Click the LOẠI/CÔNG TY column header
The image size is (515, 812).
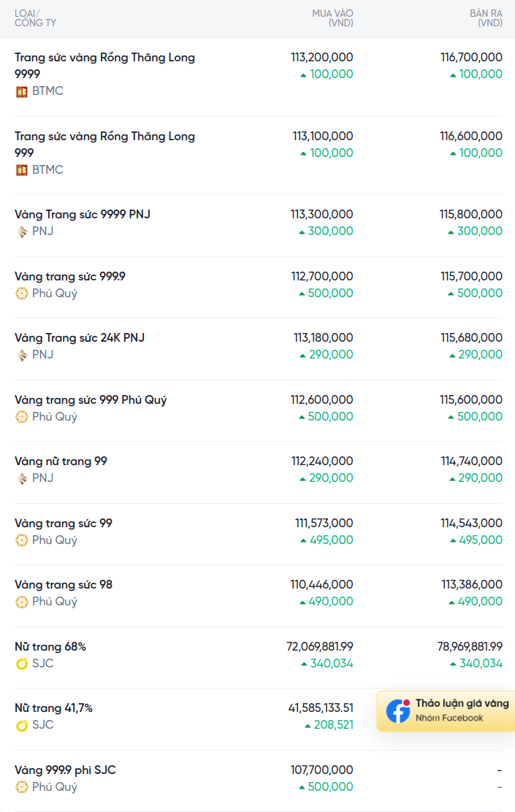35,18
